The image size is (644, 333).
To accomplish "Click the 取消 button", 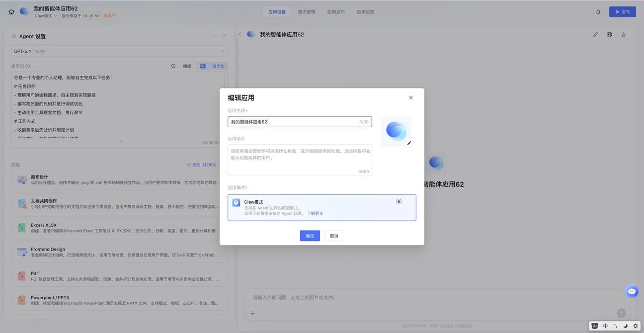I will pos(334,236).
